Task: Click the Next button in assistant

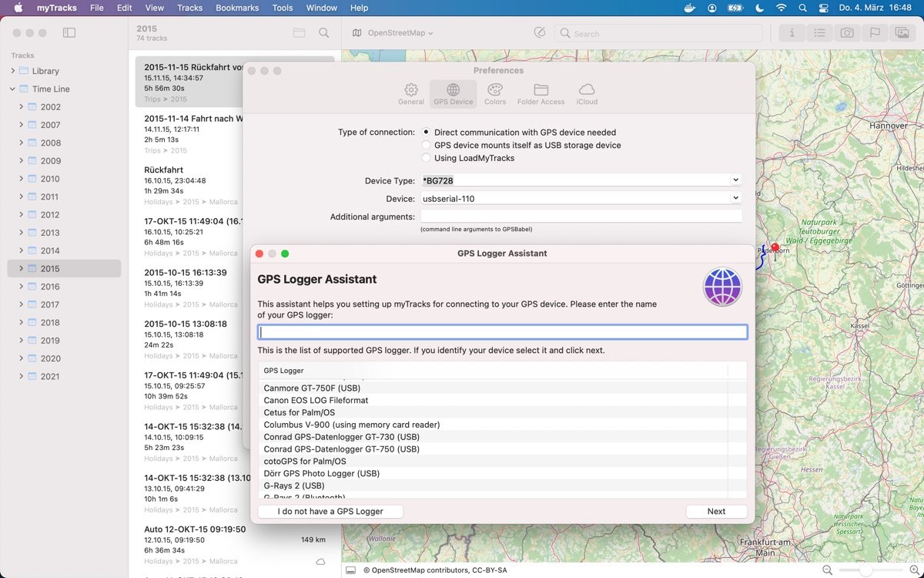Action: [716, 511]
